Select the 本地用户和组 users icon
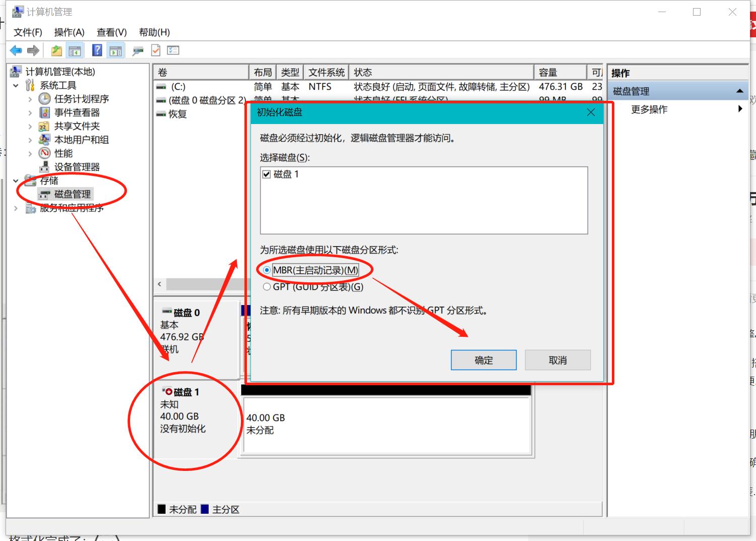The width and height of the screenshot is (756, 541). click(x=45, y=140)
